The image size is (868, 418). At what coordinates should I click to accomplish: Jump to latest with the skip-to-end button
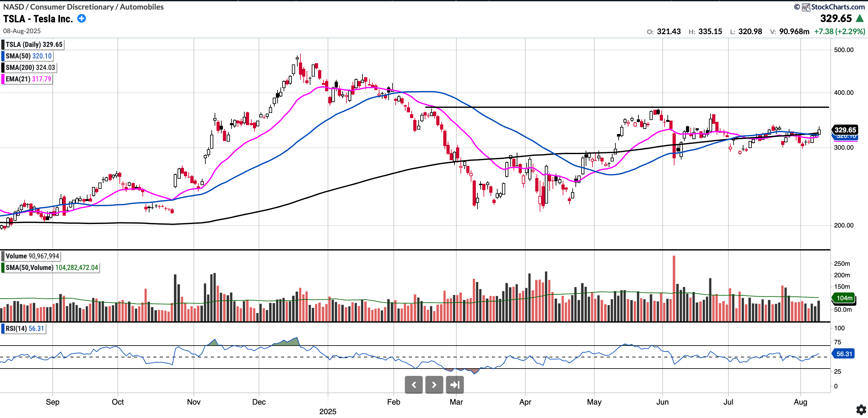tap(454, 385)
